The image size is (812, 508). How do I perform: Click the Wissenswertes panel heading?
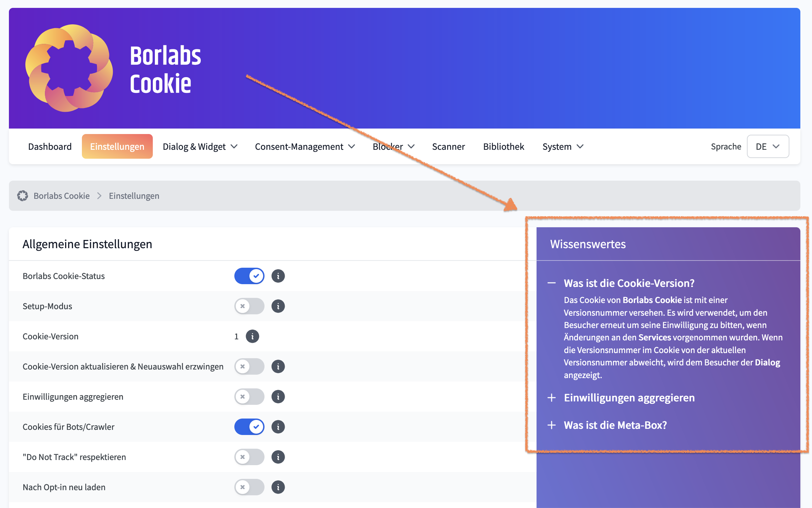[588, 244]
